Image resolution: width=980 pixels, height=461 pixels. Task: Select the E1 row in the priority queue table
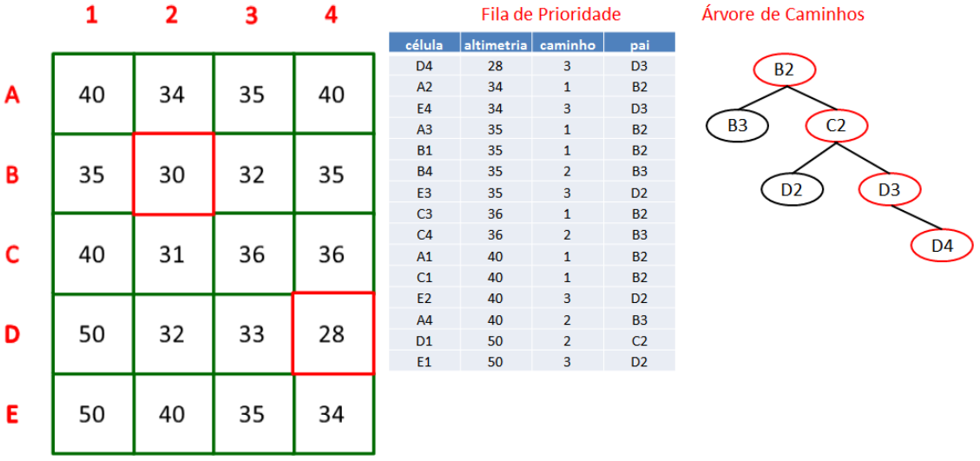coord(532,361)
